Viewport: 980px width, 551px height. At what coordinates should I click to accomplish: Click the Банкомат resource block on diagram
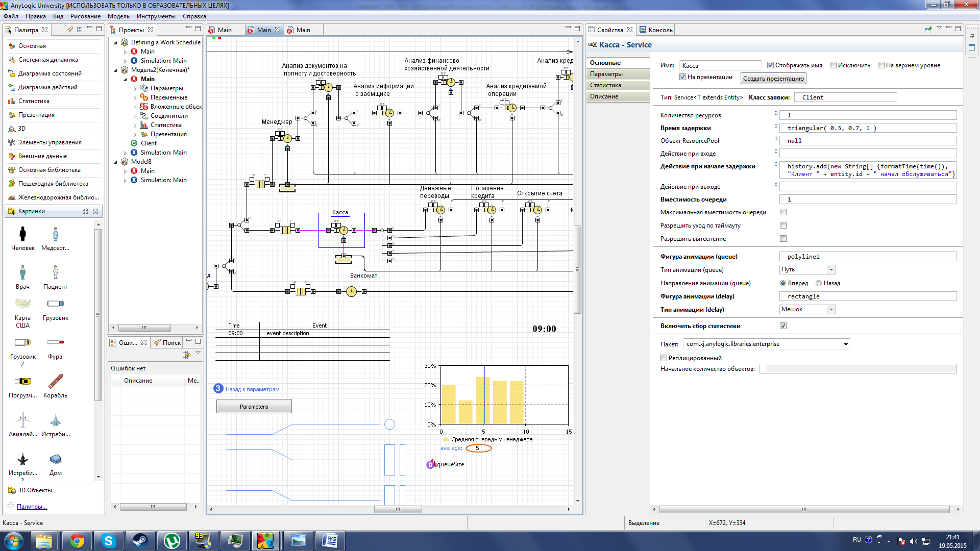(344, 259)
